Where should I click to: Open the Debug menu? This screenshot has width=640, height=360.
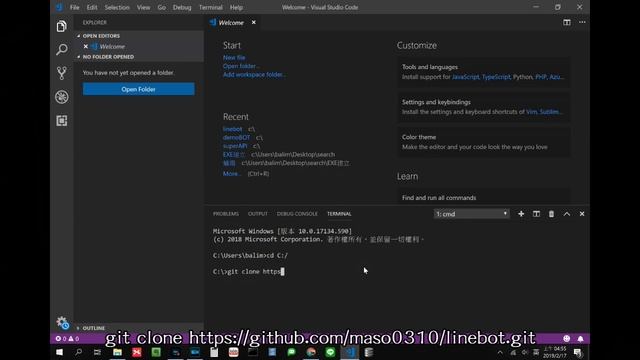[182, 7]
